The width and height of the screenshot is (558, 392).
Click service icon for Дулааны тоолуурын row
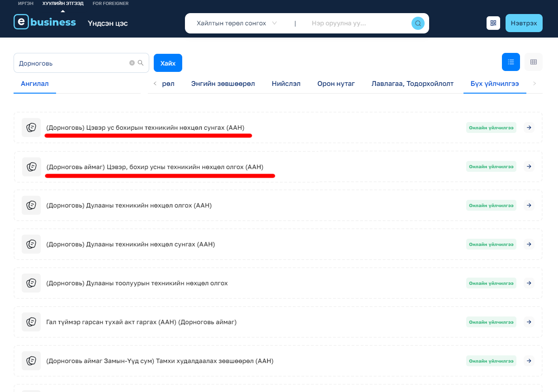point(31,283)
